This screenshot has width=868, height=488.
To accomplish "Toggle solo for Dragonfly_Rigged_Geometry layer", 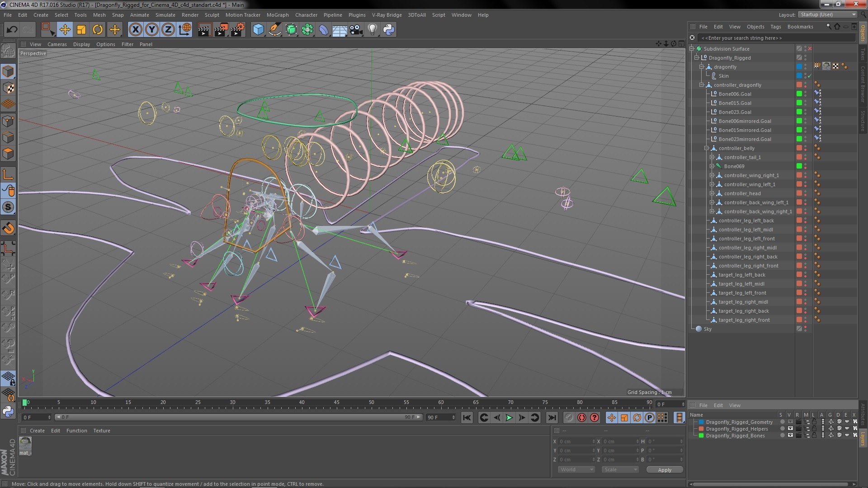I will [782, 422].
